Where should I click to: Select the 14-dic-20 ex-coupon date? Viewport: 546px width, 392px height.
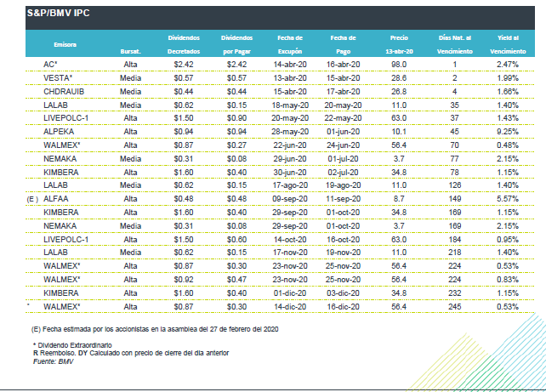pos(290,307)
